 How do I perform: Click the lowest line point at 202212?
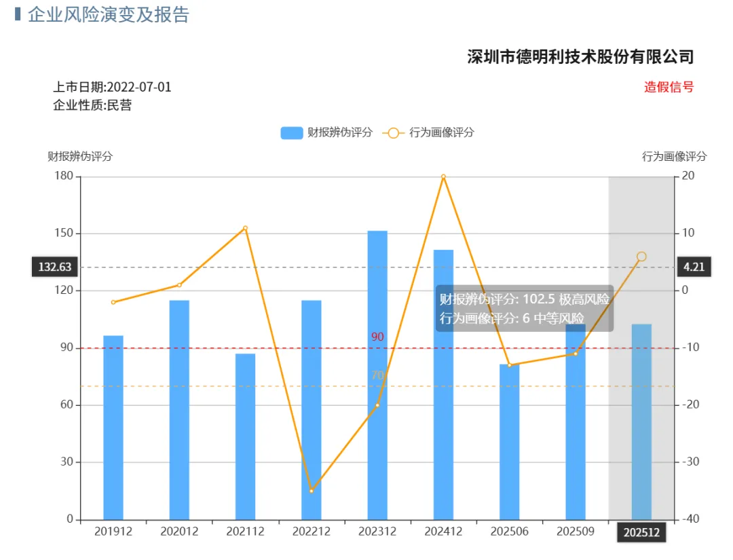point(312,491)
